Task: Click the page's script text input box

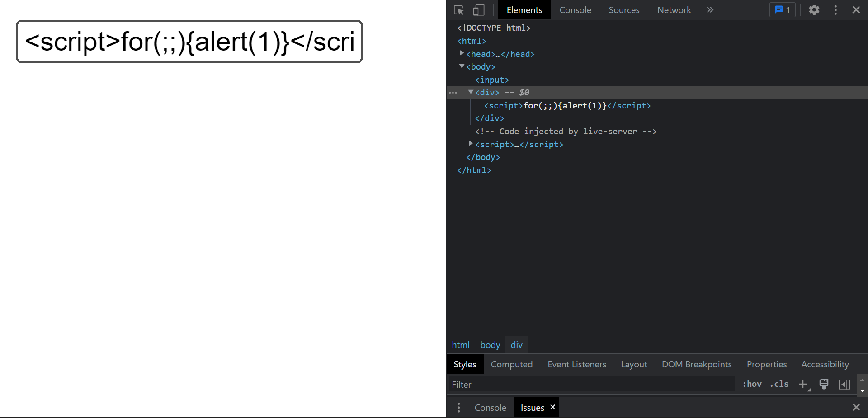Action: (x=189, y=42)
